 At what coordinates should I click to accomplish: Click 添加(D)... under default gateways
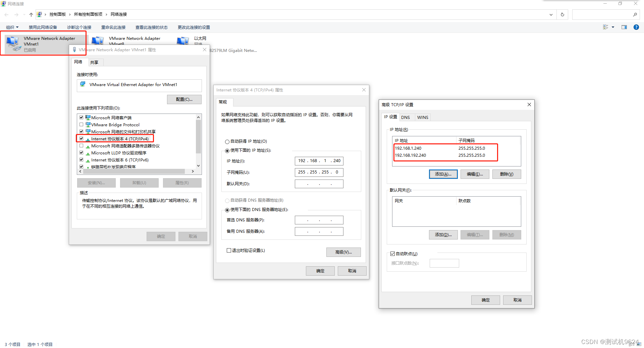[443, 235]
